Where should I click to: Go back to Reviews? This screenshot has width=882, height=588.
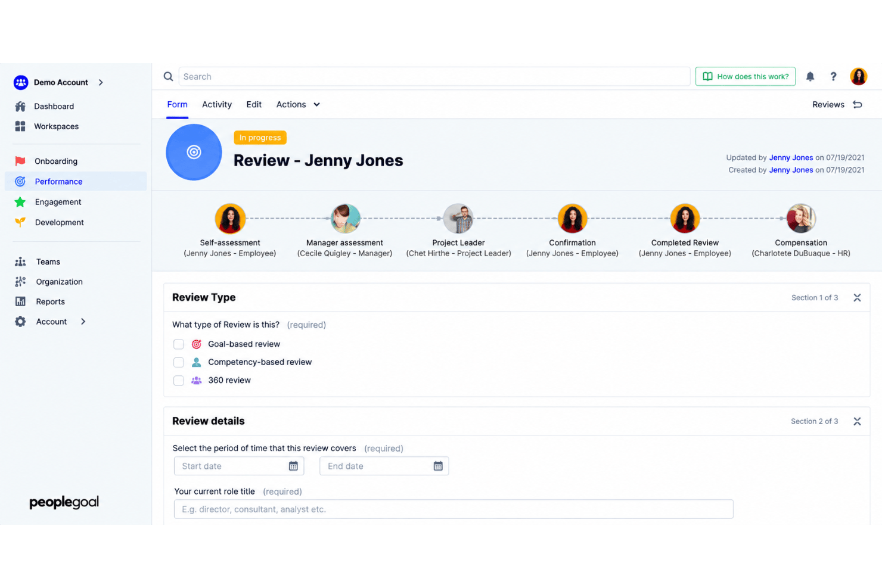coord(828,104)
